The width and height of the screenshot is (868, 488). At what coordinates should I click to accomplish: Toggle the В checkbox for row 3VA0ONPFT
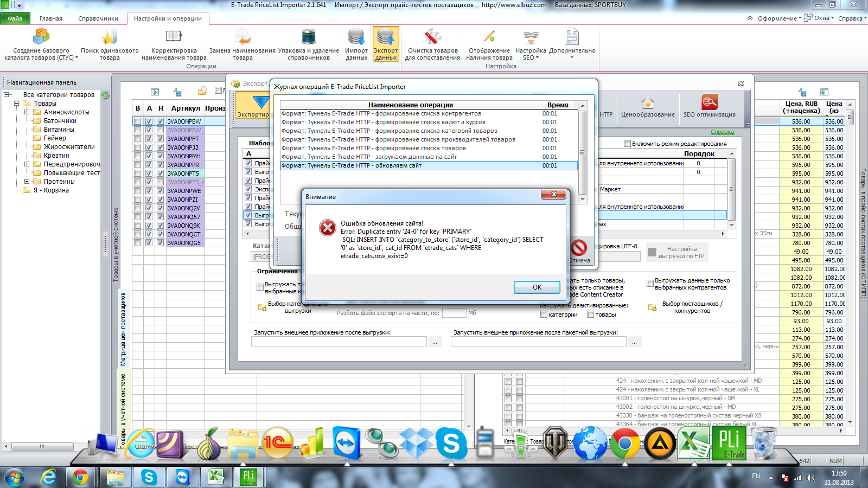pyautogui.click(x=138, y=139)
